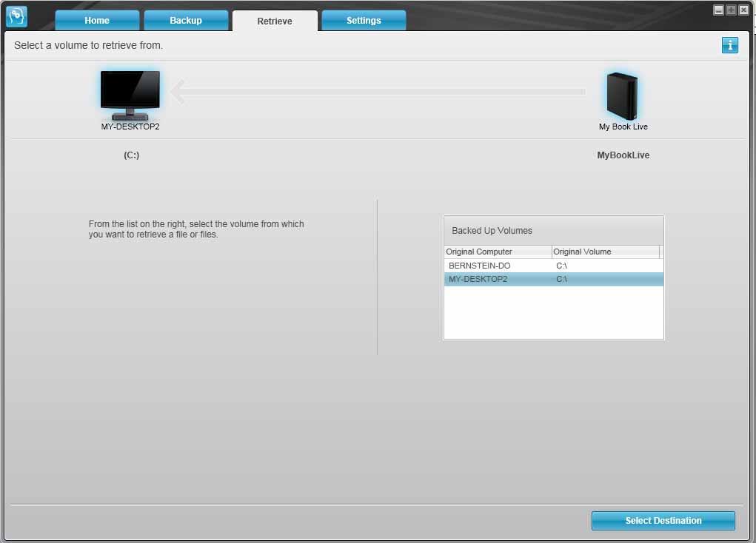Go to the Retrieve tab
This screenshot has height=543, width=756.
(x=275, y=21)
